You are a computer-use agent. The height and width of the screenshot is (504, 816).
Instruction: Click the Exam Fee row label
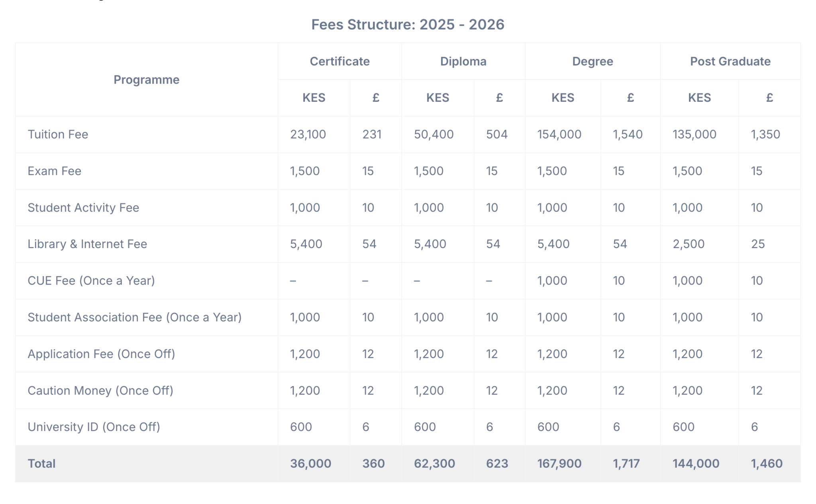[54, 171]
